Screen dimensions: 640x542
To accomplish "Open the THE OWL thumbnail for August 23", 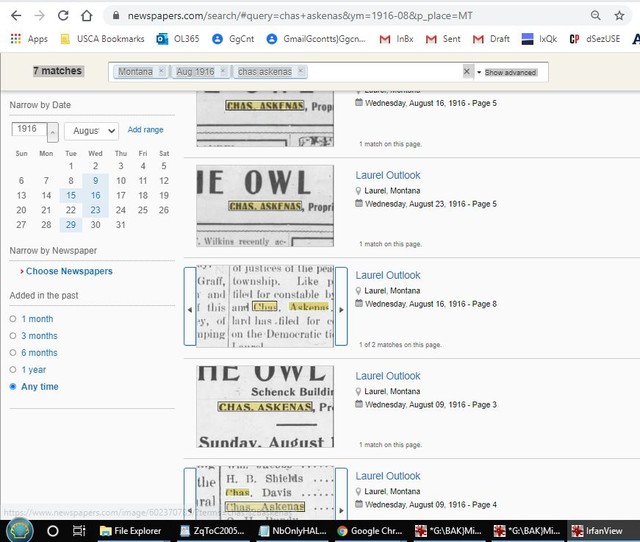I will [265, 206].
